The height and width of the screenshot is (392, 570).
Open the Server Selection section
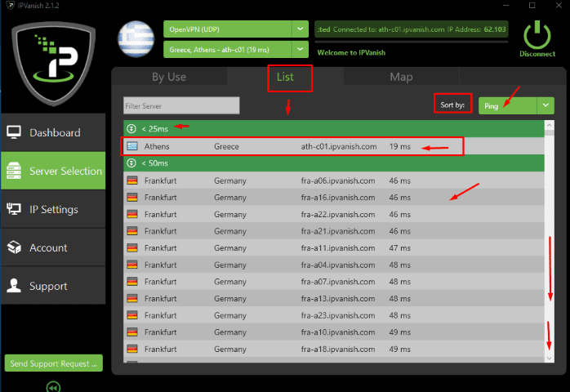(53, 171)
